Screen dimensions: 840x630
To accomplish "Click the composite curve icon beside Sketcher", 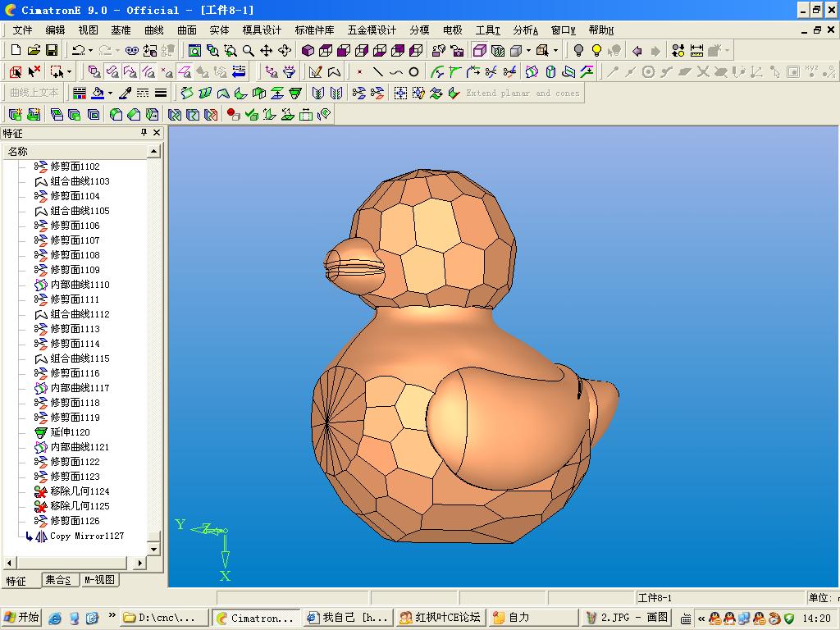I will (335, 72).
